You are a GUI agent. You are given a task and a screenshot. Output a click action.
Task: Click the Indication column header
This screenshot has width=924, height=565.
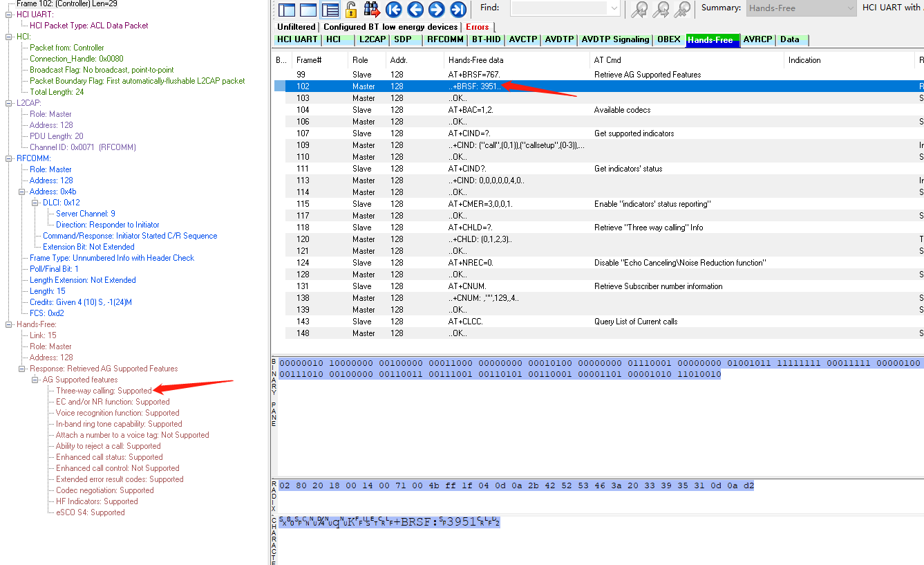click(849, 60)
